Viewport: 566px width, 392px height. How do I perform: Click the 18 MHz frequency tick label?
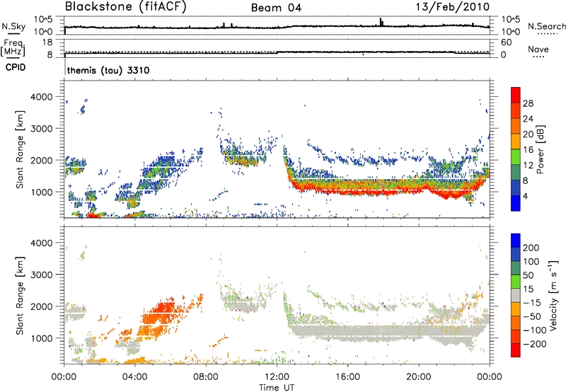(x=47, y=42)
